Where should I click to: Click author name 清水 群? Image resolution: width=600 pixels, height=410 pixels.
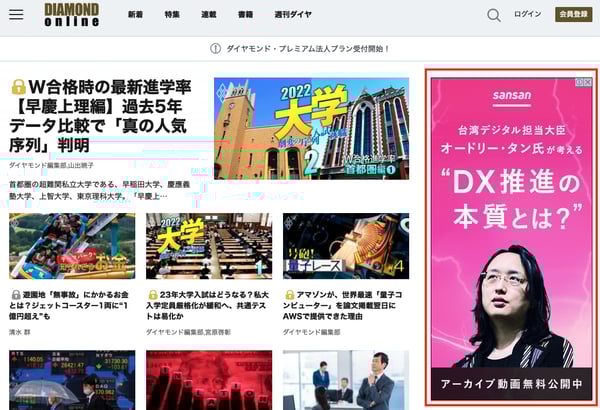[x=20, y=332]
